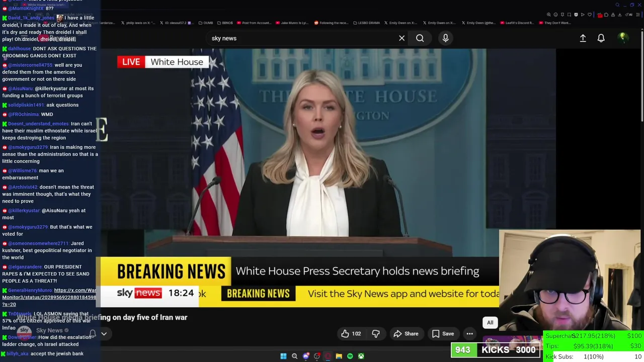This screenshot has height=362, width=644.
Task: Open the Xbox app in taskbar
Action: [361, 356]
